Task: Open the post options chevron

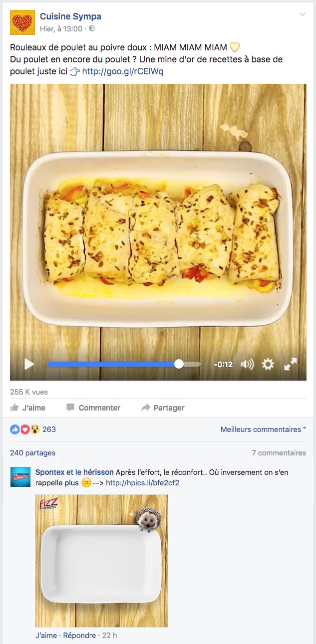Action: (303, 14)
